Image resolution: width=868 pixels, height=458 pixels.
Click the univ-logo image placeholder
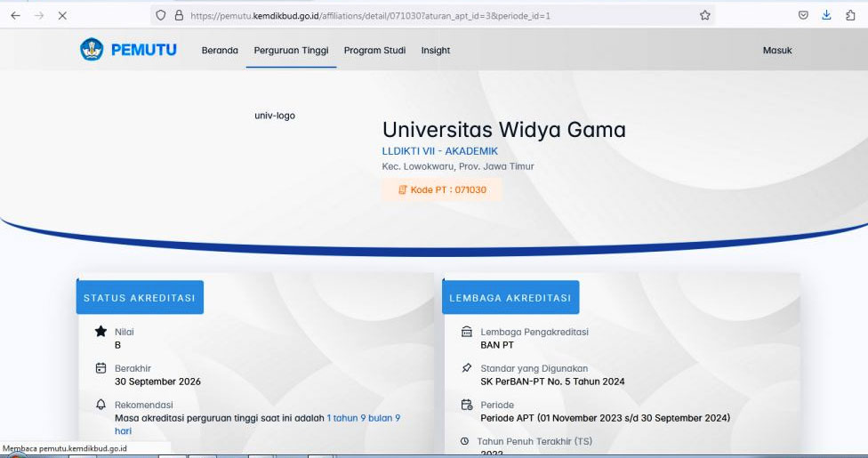[x=275, y=116]
